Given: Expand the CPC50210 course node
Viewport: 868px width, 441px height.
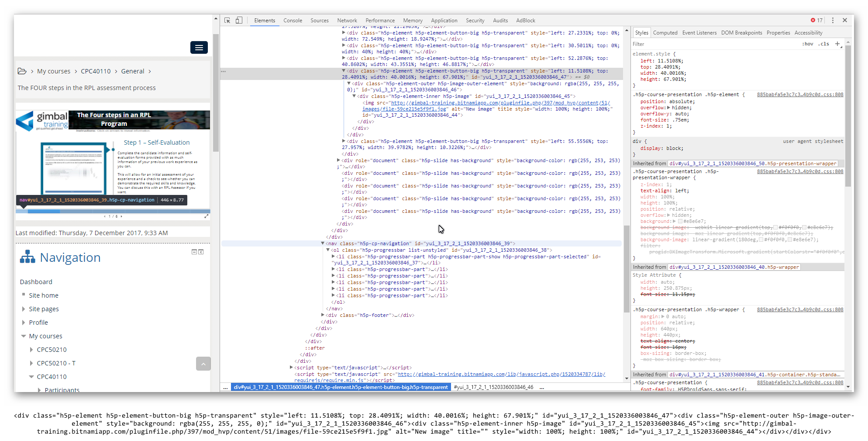Looking at the screenshot, I should pyautogui.click(x=31, y=350).
